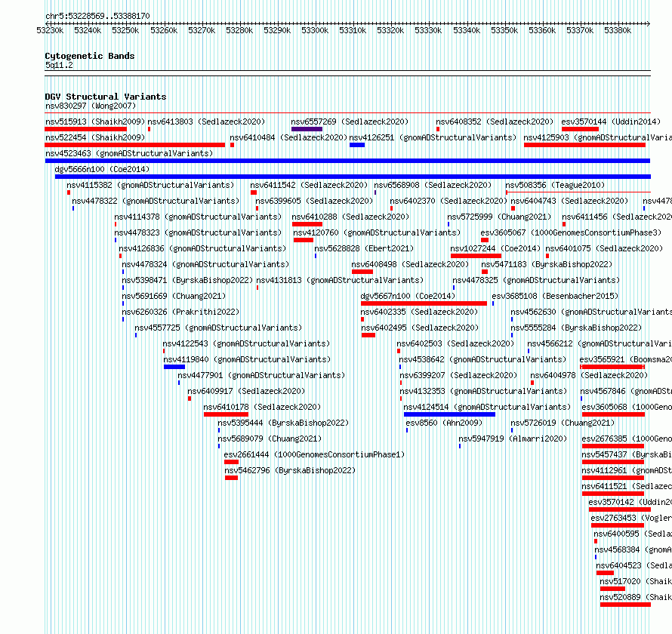Image resolution: width=672 pixels, height=634 pixels.
Task: Click the purple nsv6557269 variant bar
Action: pyautogui.click(x=307, y=129)
